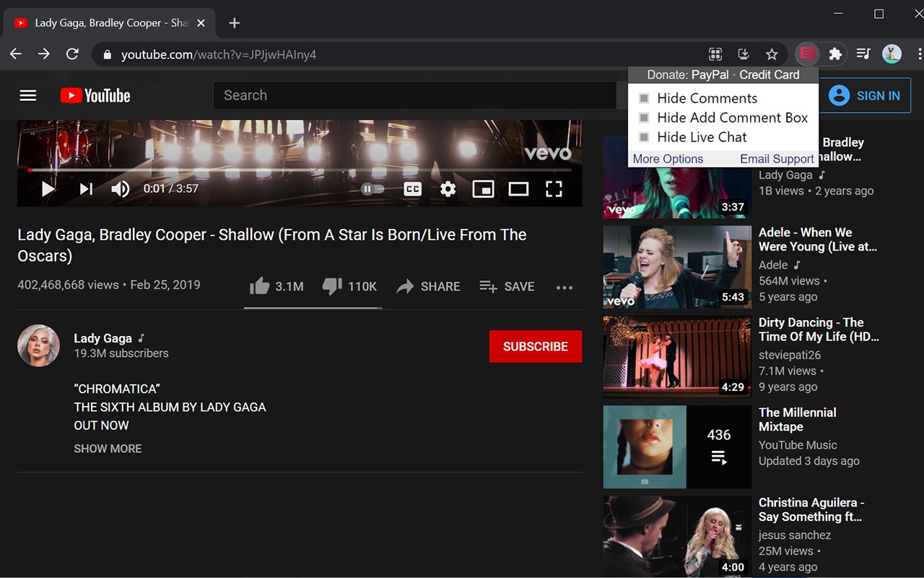Switch to theater mode icon
The image size is (924, 578).
point(518,189)
